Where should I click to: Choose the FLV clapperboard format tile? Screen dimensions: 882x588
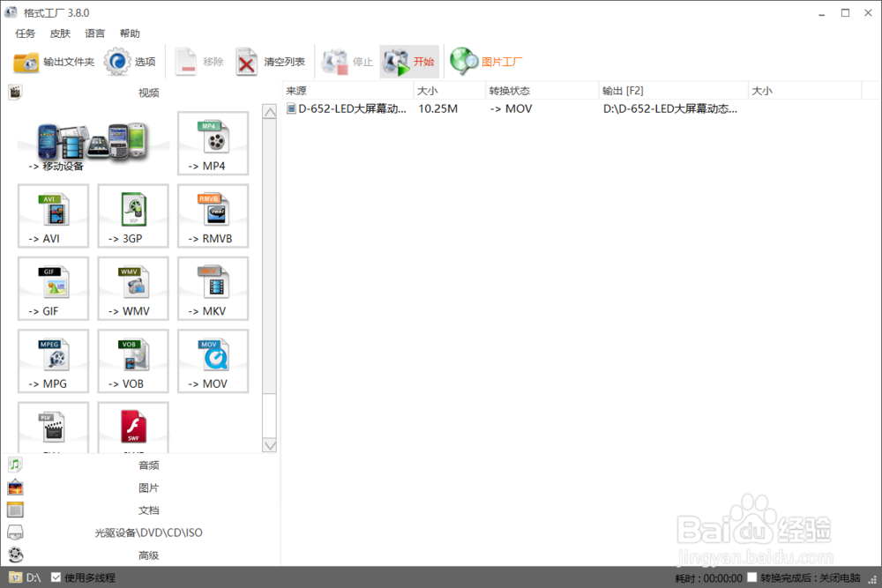[x=53, y=428]
